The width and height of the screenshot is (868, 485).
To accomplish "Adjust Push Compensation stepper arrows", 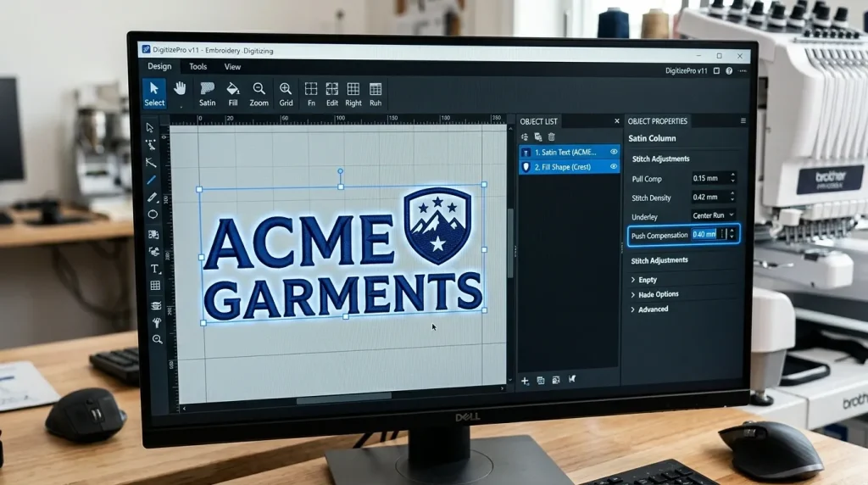I will [x=732, y=234].
